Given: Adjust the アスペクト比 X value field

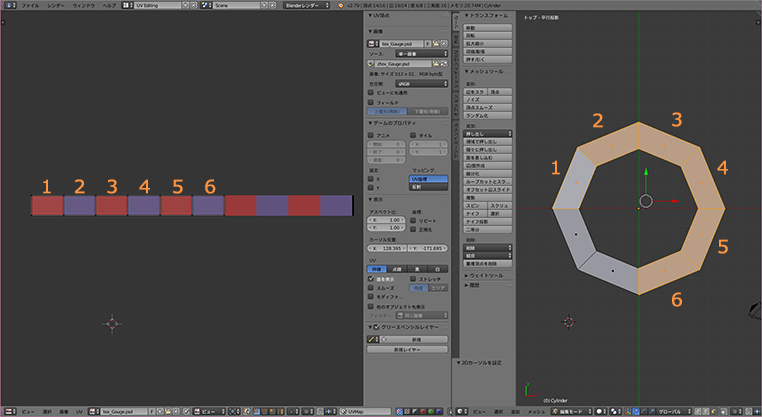Looking at the screenshot, I should 386,220.
